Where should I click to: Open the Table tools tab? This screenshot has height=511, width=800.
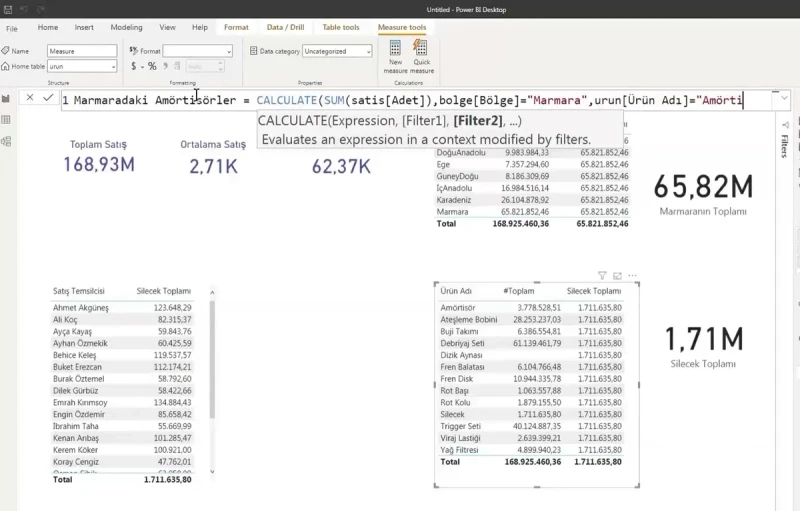point(341,28)
